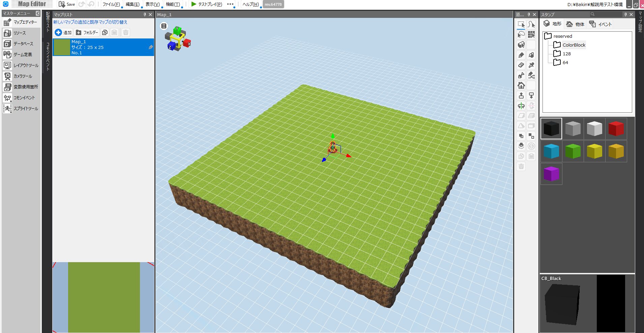The height and width of the screenshot is (333, 644).
Task: Open the ファイル (File) menu
Action: tap(111, 4)
